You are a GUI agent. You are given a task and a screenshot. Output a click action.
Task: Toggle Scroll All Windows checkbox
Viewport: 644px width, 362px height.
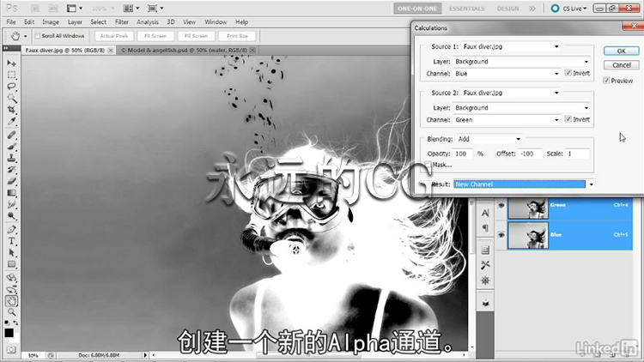[x=38, y=36]
